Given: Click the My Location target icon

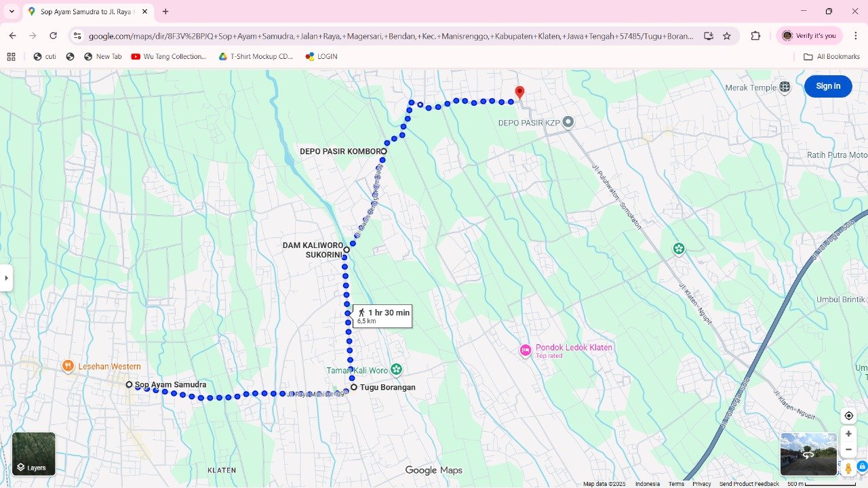Looking at the screenshot, I should (848, 415).
